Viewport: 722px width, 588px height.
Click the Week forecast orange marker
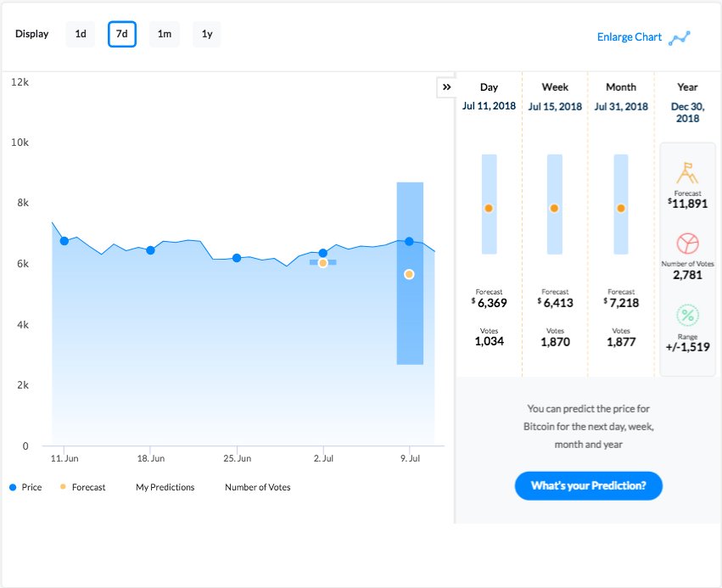(x=554, y=208)
